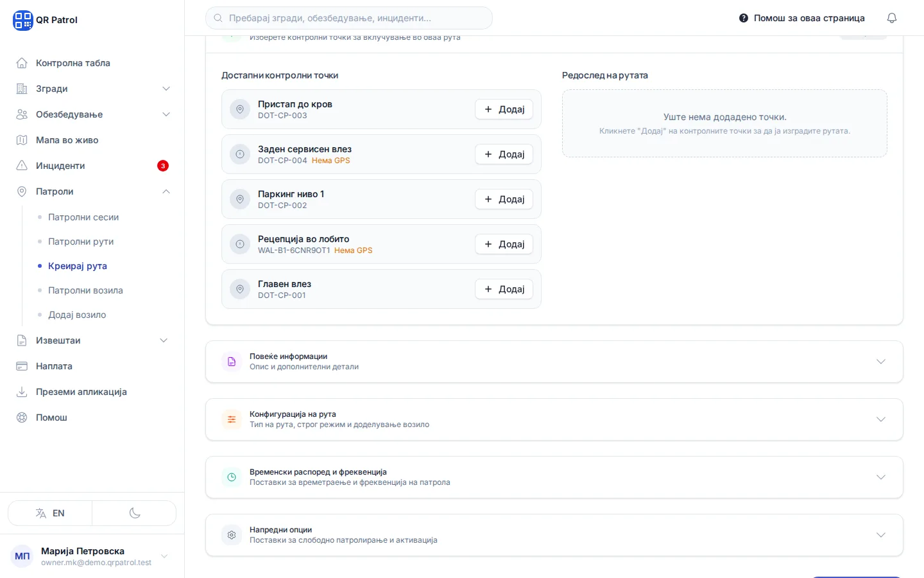Open Патролни сесии submenu item
This screenshot has width=924, height=578.
tap(83, 217)
